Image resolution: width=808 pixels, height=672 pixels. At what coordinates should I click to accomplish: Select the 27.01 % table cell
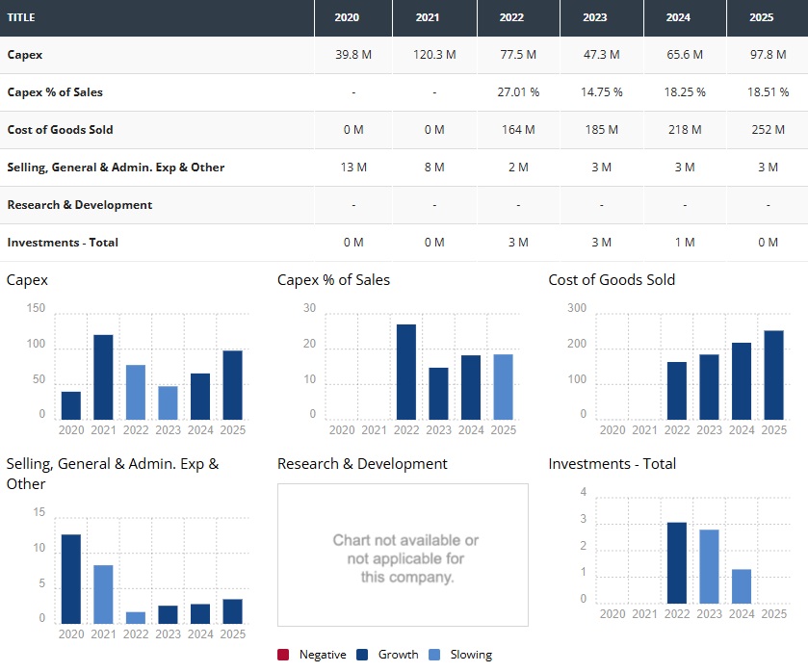pos(518,92)
